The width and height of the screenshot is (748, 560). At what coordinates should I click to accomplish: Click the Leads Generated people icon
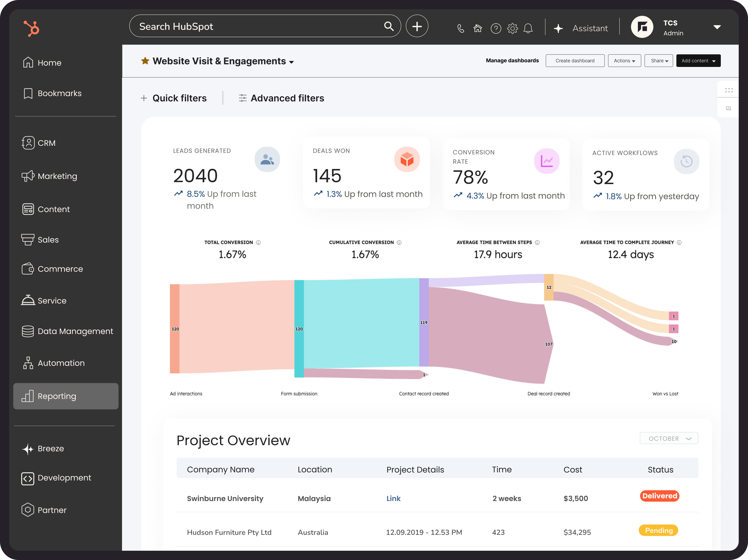coord(267,160)
